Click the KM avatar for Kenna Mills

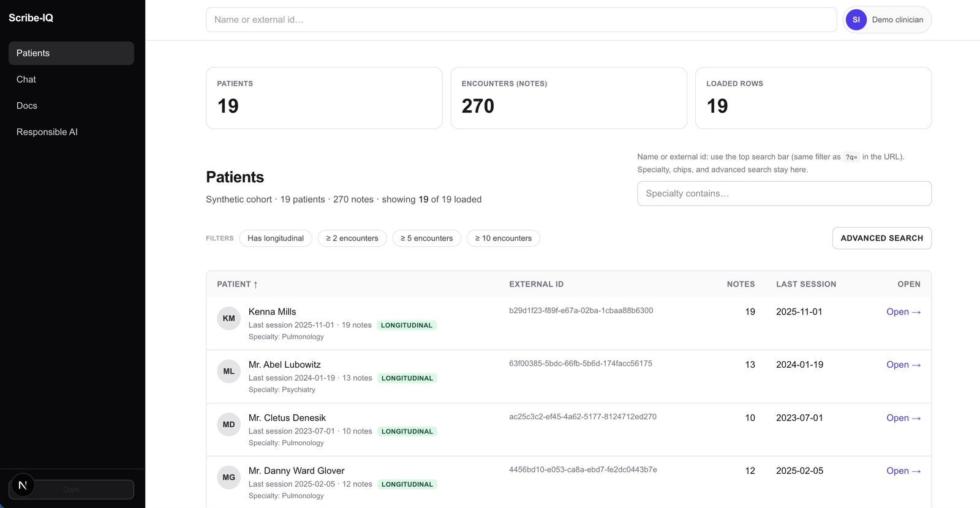tap(228, 318)
